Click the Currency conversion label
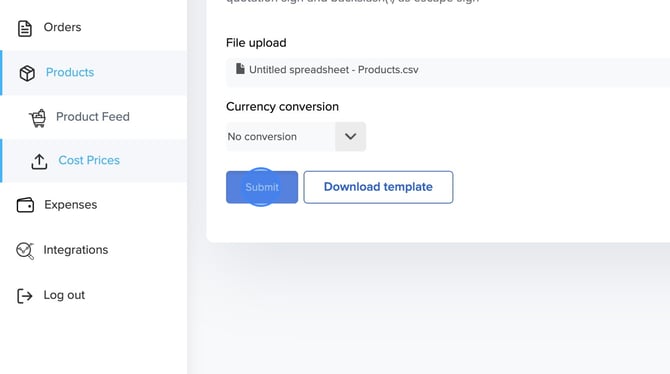 (x=282, y=106)
